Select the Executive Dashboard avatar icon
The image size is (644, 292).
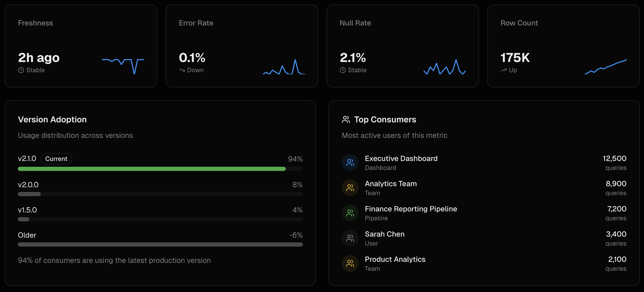pyautogui.click(x=350, y=163)
